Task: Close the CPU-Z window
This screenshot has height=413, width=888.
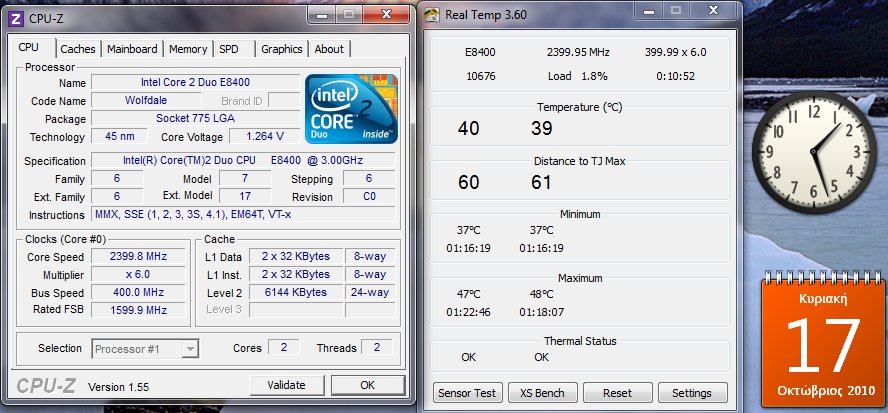Action: (x=387, y=14)
